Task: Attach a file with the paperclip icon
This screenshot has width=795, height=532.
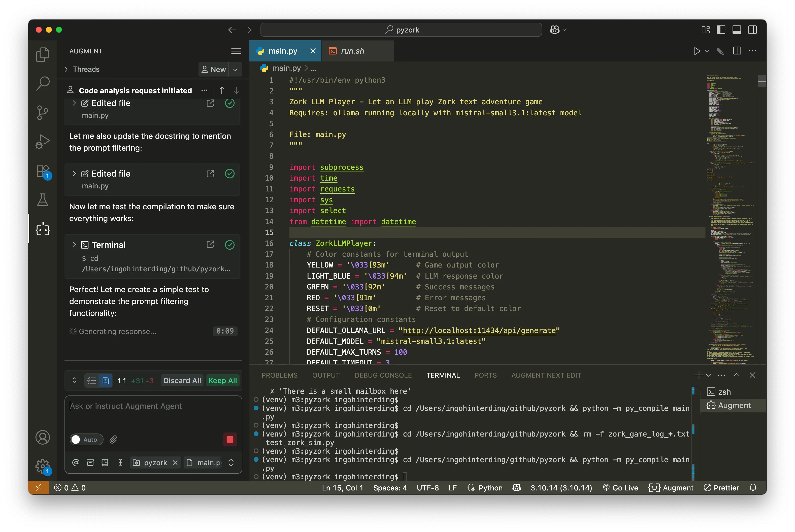Action: point(113,439)
